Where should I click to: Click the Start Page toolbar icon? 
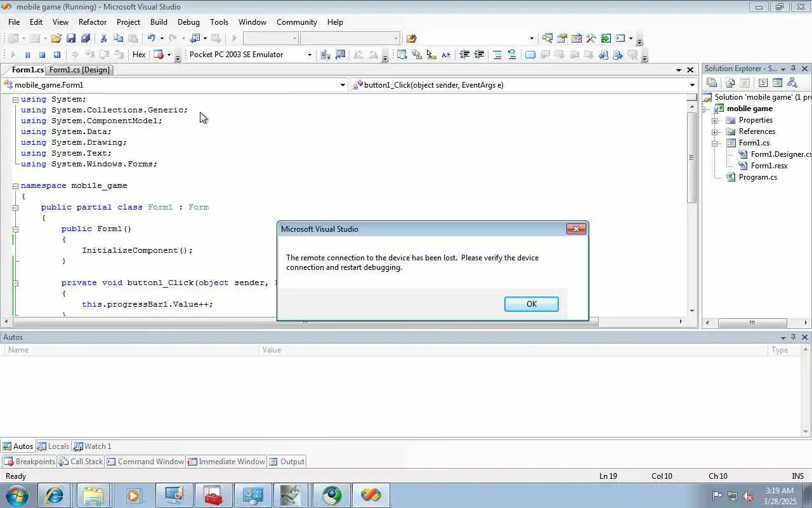(x=606, y=38)
